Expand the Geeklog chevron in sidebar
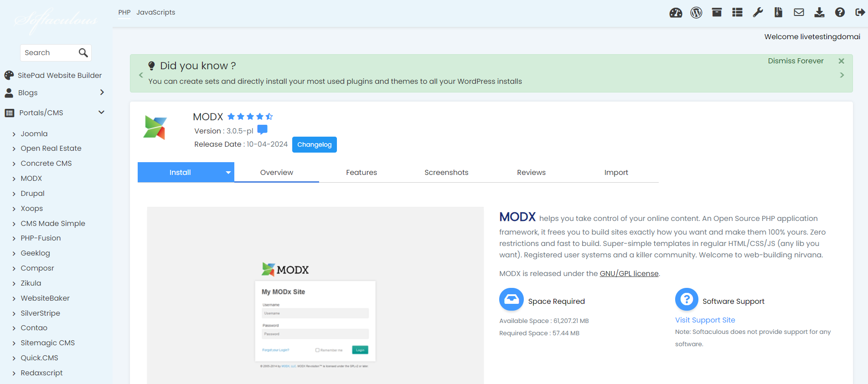Screen dimensions: 868x384 click(14, 254)
